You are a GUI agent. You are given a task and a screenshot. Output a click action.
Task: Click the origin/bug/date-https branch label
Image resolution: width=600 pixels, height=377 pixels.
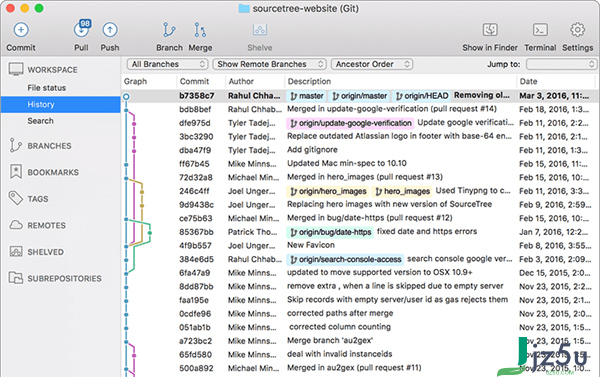(330, 232)
